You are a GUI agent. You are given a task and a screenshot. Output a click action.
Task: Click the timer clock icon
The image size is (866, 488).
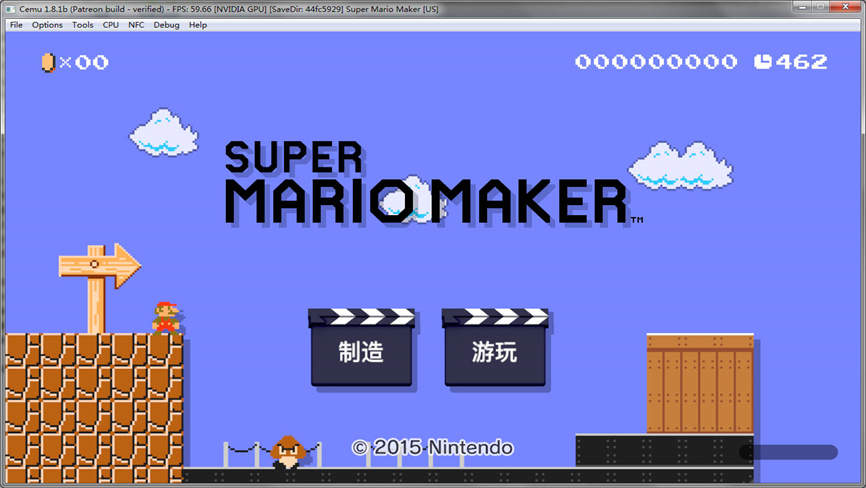pyautogui.click(x=763, y=62)
